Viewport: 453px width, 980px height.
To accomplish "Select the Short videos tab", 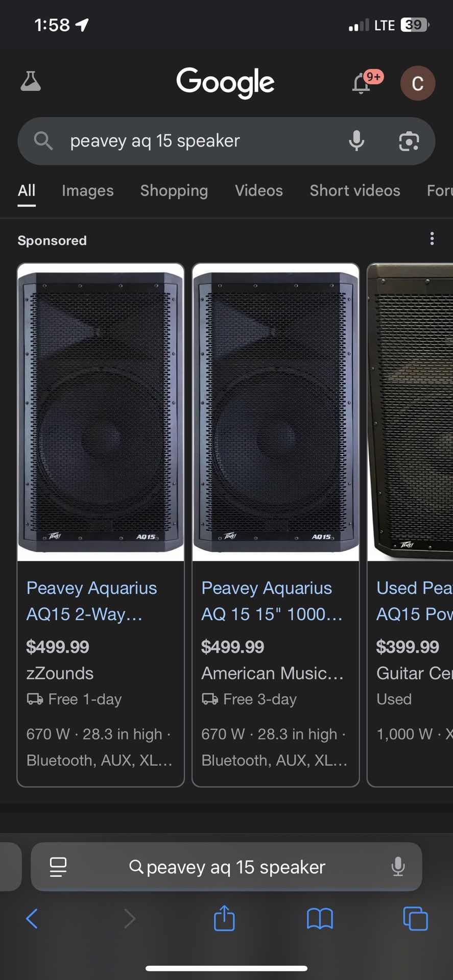I will (x=355, y=190).
